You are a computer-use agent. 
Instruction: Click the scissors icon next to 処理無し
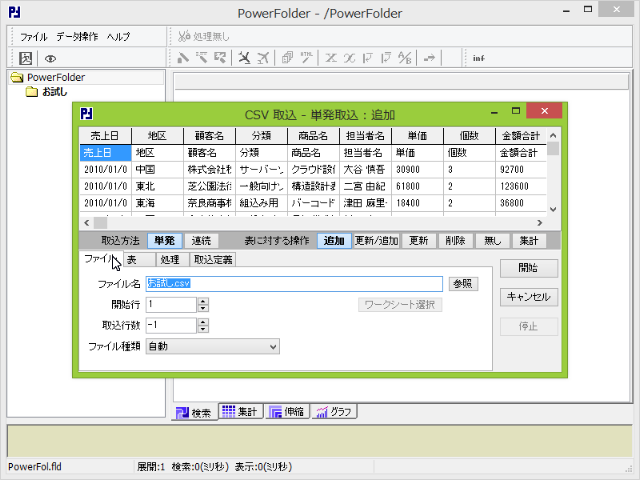(x=184, y=36)
